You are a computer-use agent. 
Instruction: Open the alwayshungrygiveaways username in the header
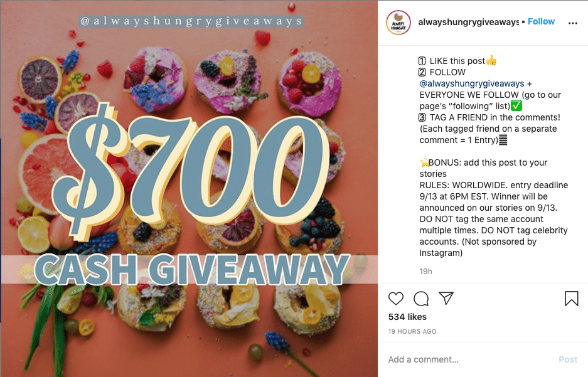(468, 22)
